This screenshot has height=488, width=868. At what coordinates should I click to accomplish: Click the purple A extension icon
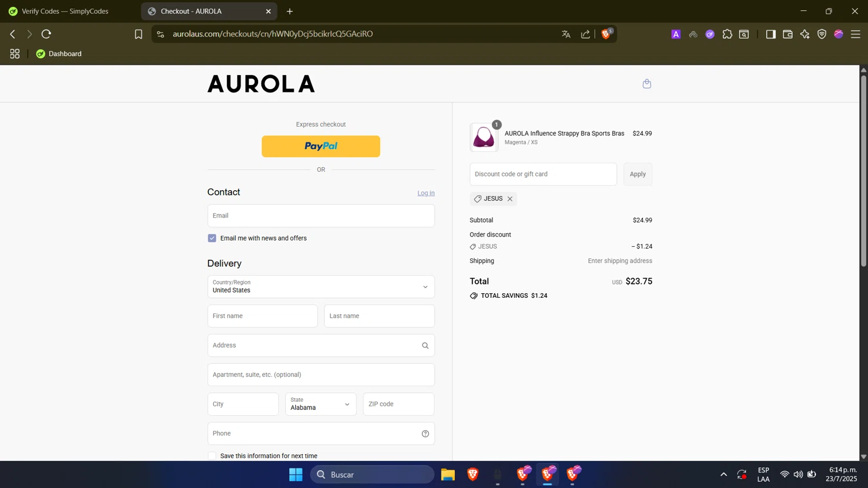676,34
